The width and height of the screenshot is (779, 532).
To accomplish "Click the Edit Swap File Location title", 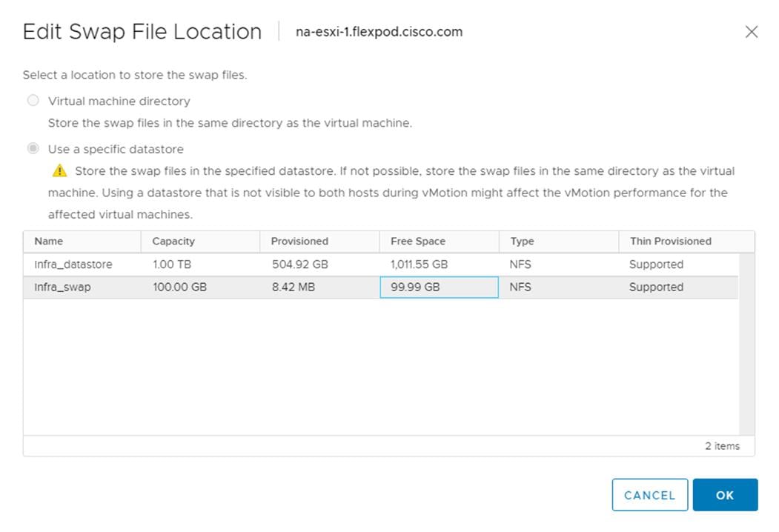I will 142,32.
